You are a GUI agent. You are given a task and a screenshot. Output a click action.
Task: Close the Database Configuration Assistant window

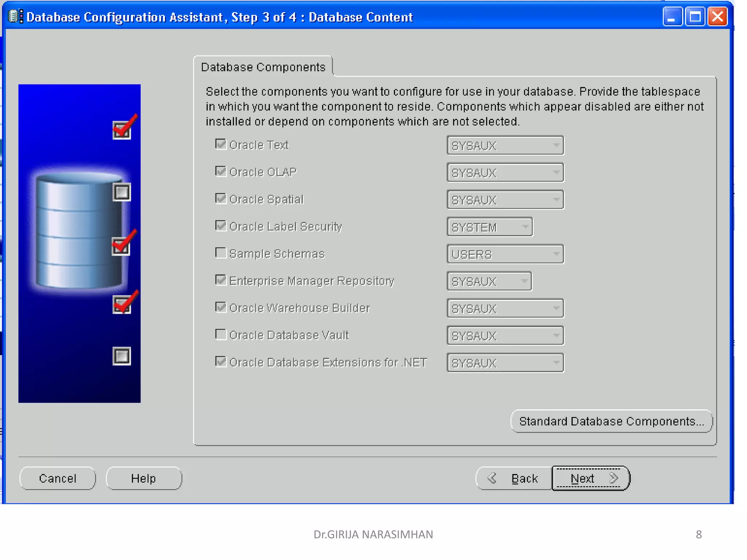coord(717,17)
